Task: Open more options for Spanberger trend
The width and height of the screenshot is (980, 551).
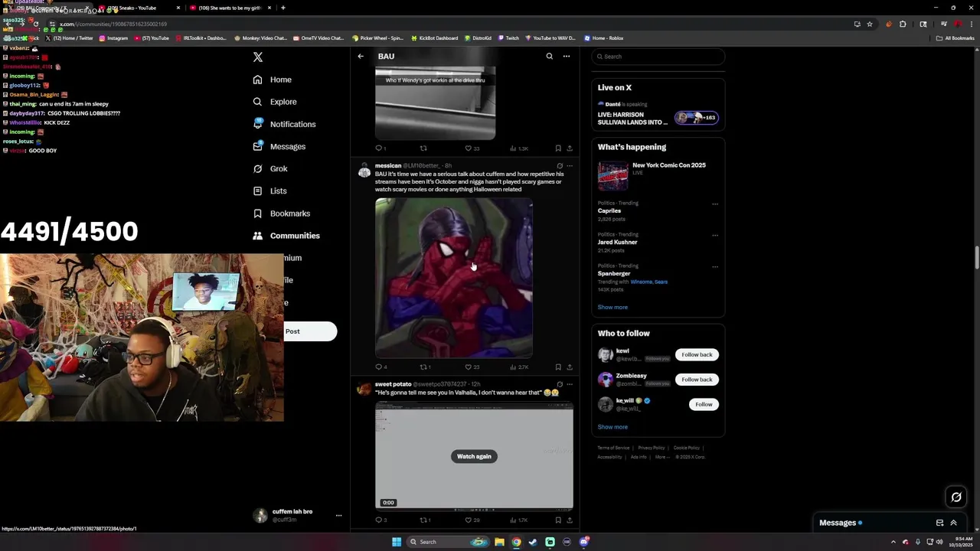Action: 715,267
